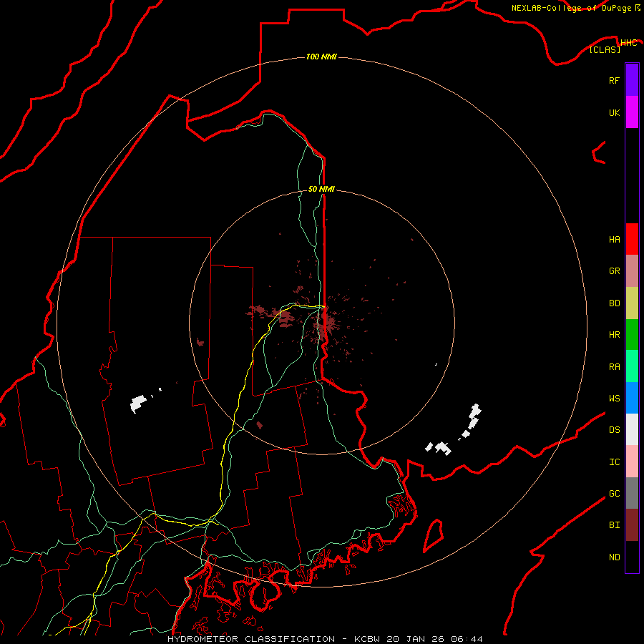
Task: Click the 'HA' legend label
Action: coord(614,240)
